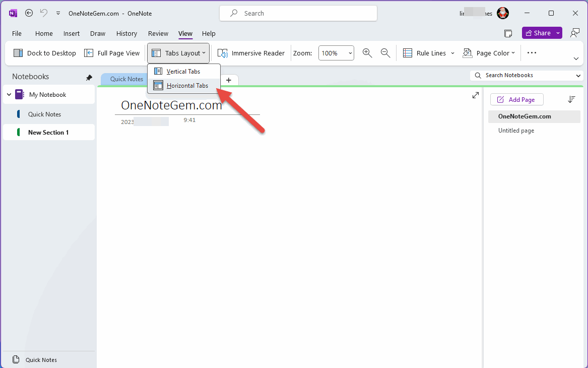The width and height of the screenshot is (588, 368).
Task: Choose Vertical Tabs layout
Action: (183, 71)
